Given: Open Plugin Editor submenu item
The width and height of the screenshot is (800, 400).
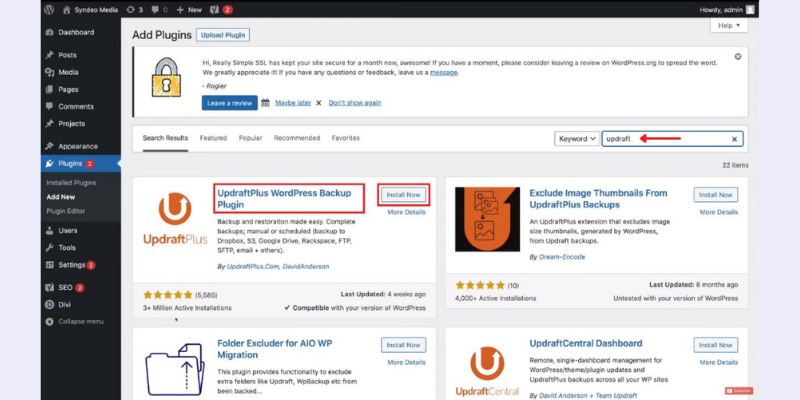Looking at the screenshot, I should (x=65, y=211).
